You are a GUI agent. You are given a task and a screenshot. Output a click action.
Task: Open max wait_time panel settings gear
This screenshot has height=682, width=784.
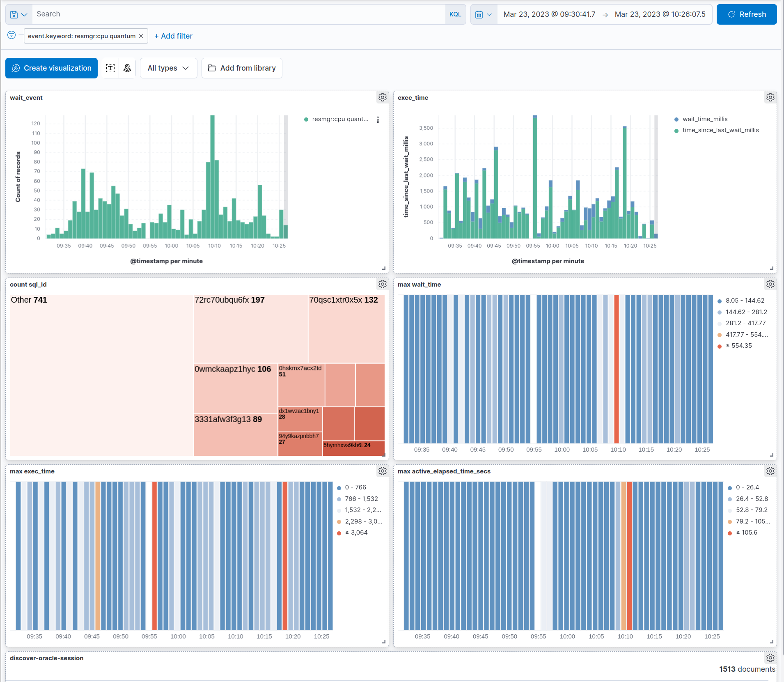(770, 285)
